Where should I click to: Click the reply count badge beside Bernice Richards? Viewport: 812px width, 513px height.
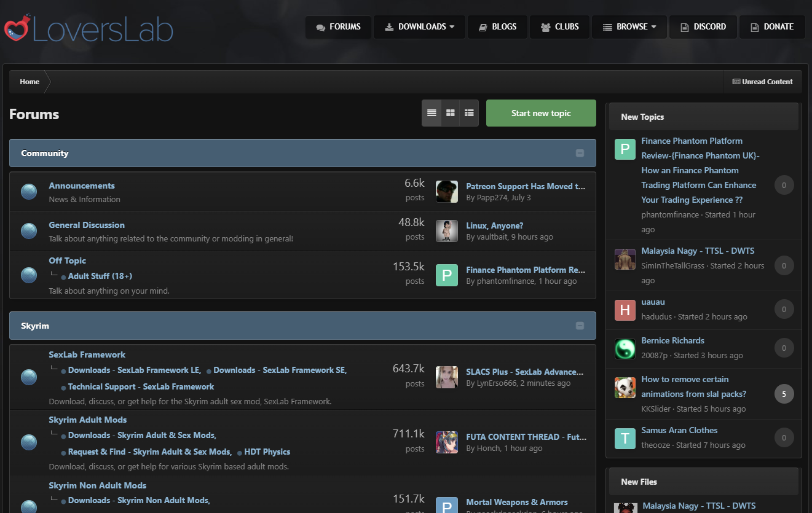tap(784, 348)
